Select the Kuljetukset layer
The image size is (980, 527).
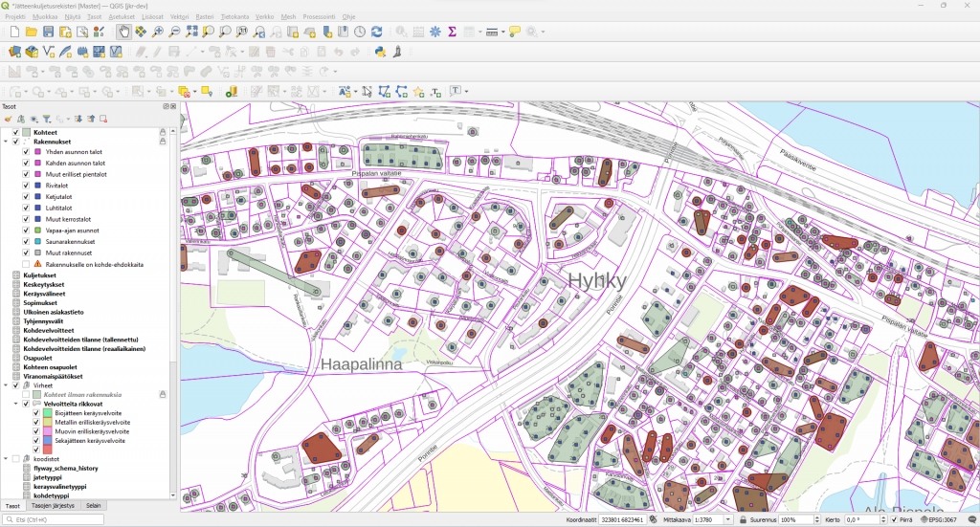pos(40,275)
